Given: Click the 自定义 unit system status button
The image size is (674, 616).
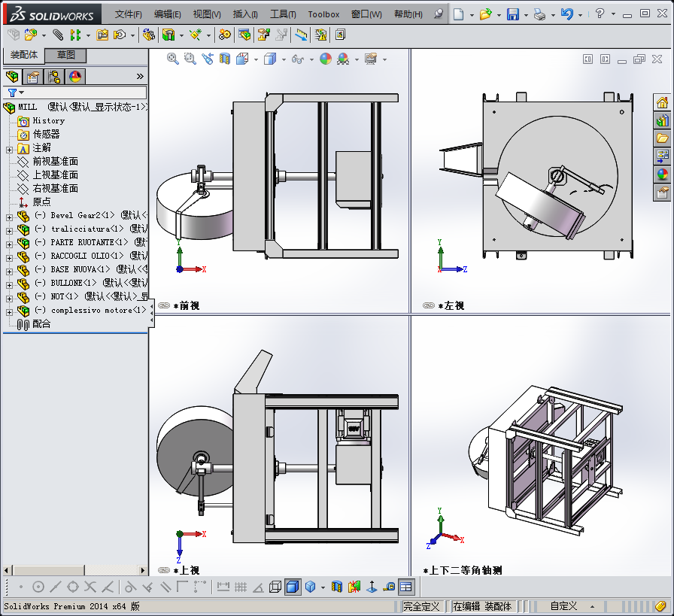Looking at the screenshot, I should [x=563, y=606].
